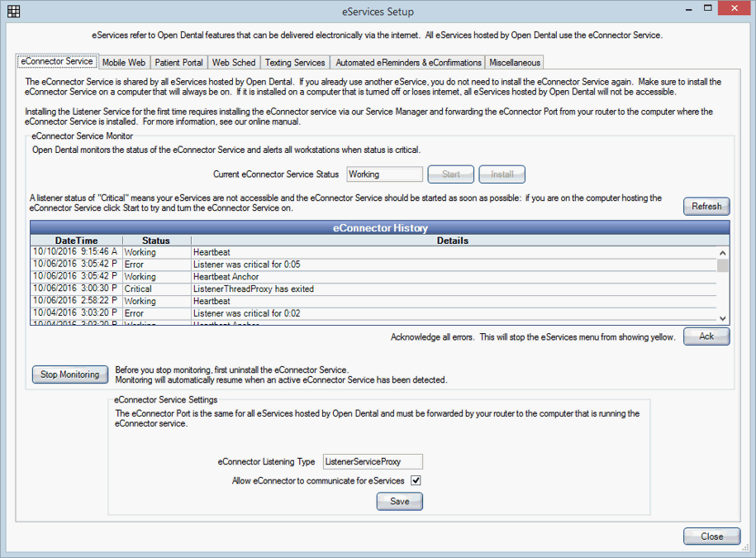Select the 10/10/2016 9:15:46 Heartbeat row
The image size is (756, 558).
pyautogui.click(x=373, y=252)
